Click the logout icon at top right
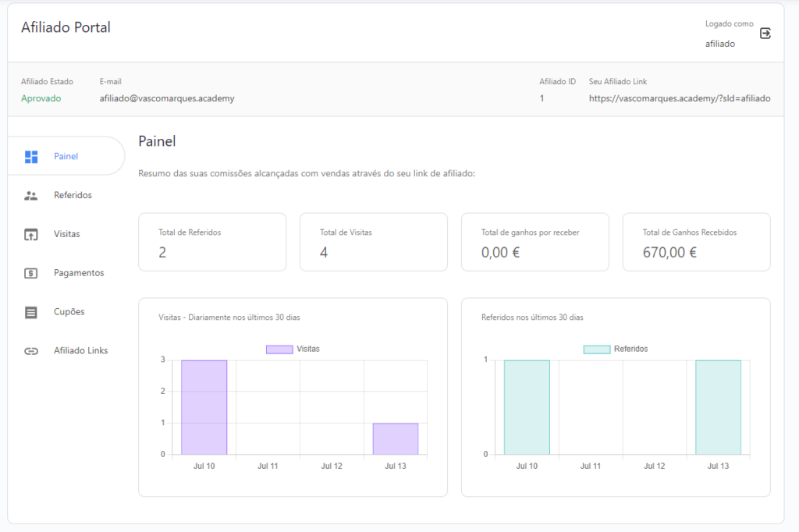This screenshot has height=532, width=799. click(x=765, y=34)
